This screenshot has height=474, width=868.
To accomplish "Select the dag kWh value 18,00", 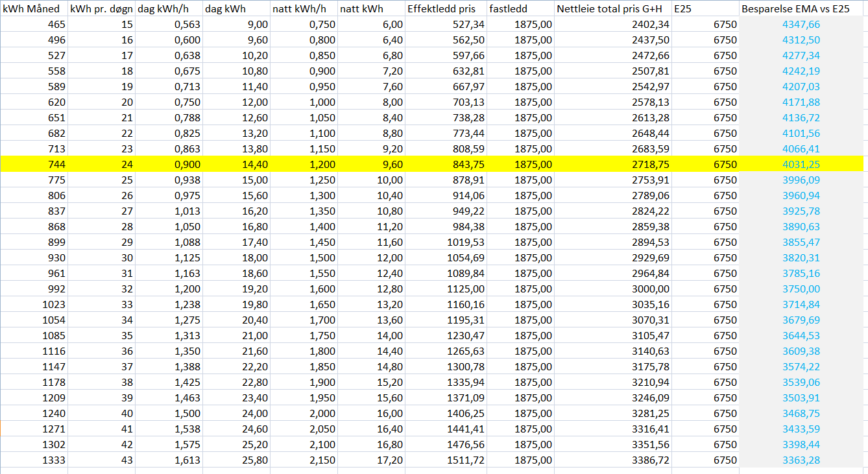I will click(x=236, y=258).
